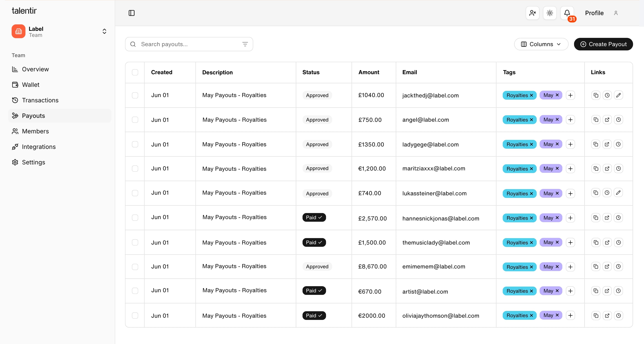Add a tag to the £750.00 payout

click(570, 120)
